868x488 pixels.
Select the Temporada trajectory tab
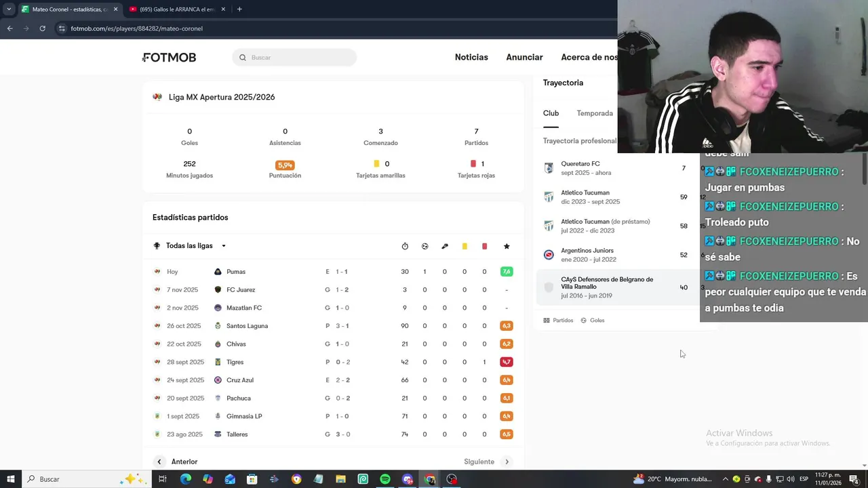tap(595, 113)
